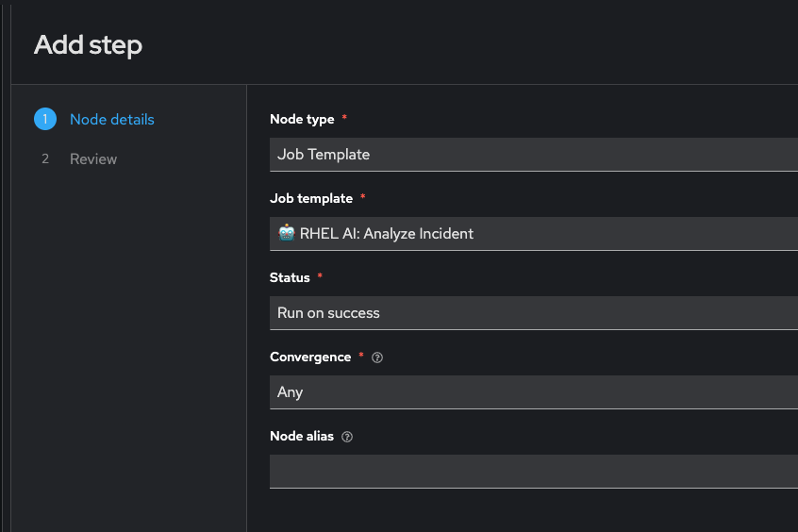Click the Add step heading

click(88, 44)
